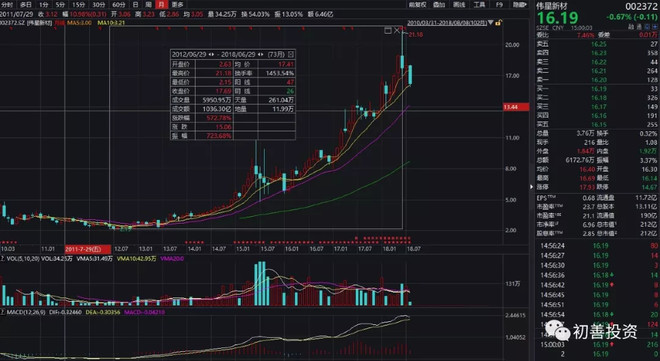Click the 融 margin badge icon
This screenshot has height=361, width=660.
(631, 27)
